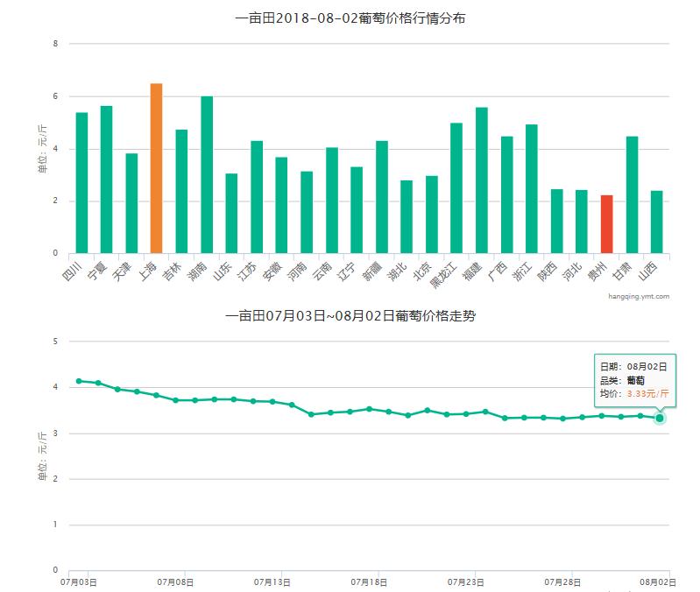This screenshot has width=700, height=592.
Task: Click the 07月18日 x-axis label
Action: (369, 582)
